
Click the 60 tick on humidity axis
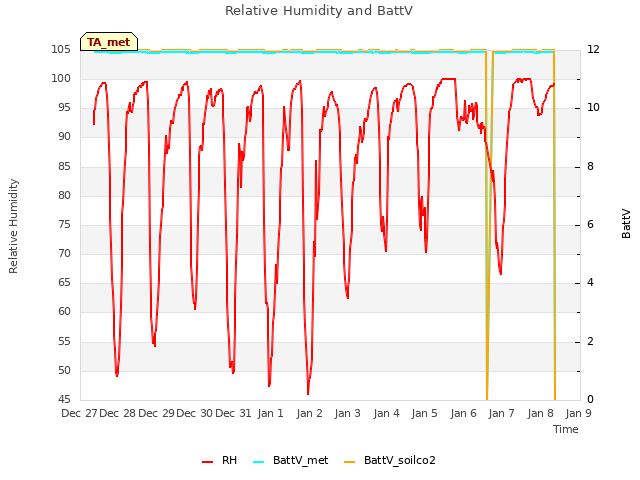64,312
